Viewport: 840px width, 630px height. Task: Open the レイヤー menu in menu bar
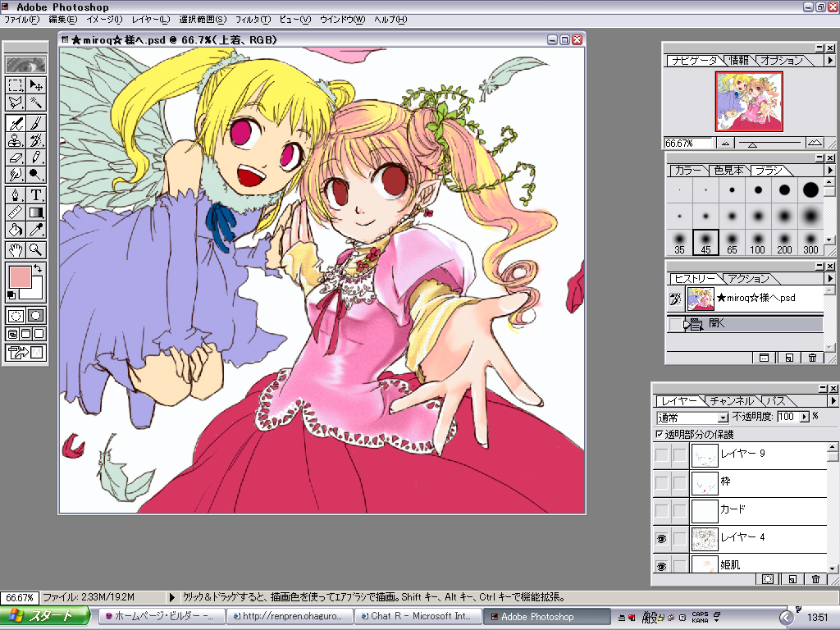151,20
